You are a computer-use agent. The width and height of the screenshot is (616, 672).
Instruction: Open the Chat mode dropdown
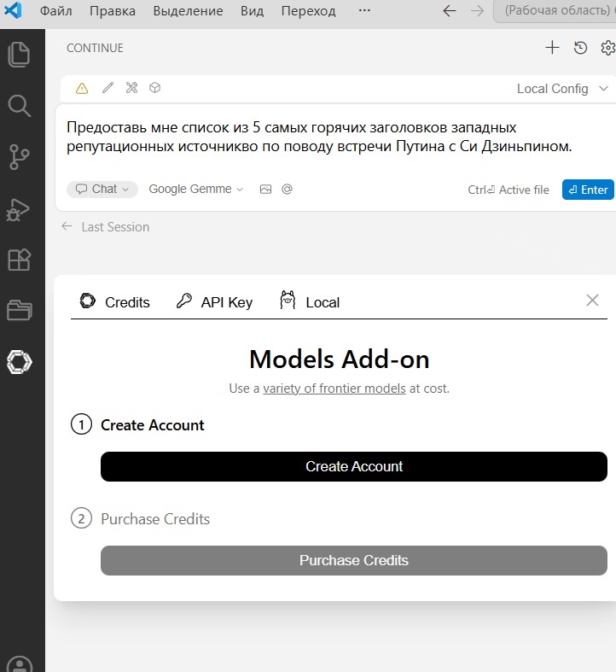point(102,189)
